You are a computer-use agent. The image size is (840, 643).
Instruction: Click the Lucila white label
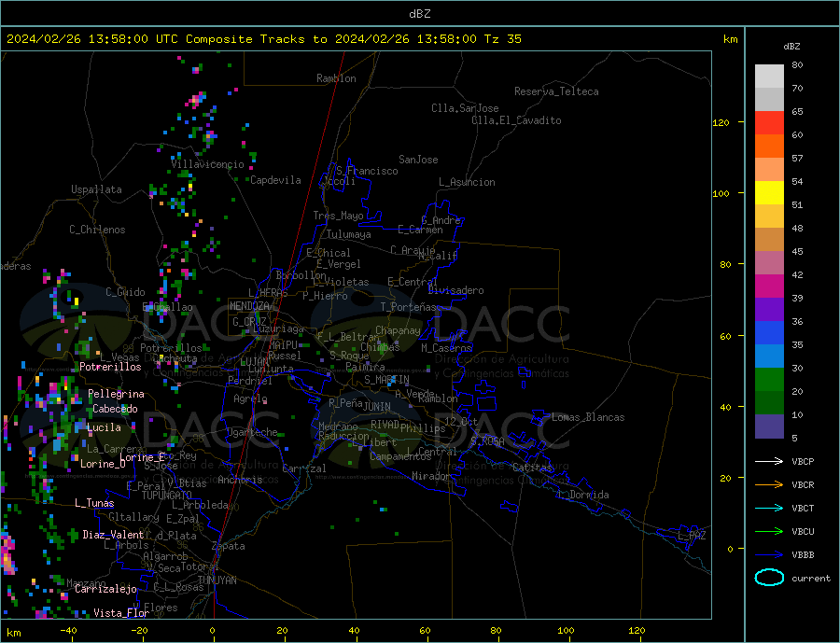pyautogui.click(x=104, y=428)
